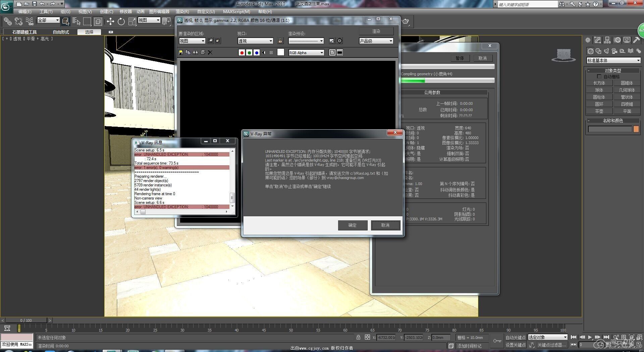Image resolution: width=644 pixels, height=352 pixels.
Task: Open the 编辑(E) menu
Action: pos(25,11)
